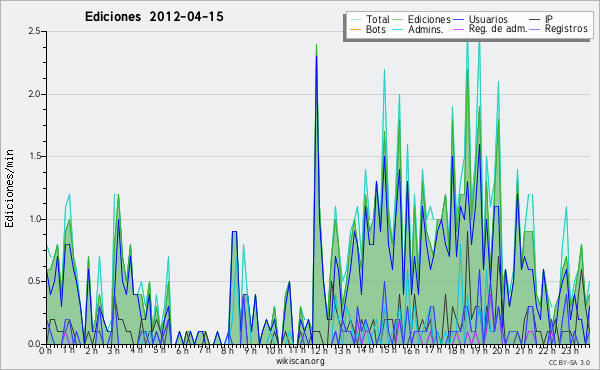
Task: Select the "IP" legend entry
Action: click(549, 19)
